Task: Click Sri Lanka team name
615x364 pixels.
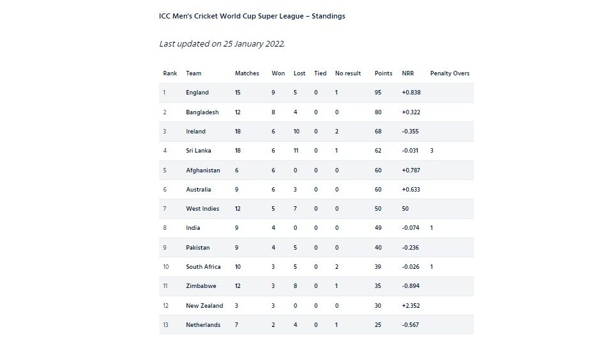Action: click(198, 151)
